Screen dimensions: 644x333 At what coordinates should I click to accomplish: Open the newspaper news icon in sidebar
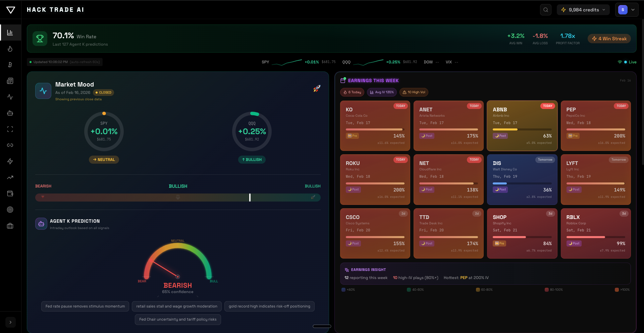10,81
